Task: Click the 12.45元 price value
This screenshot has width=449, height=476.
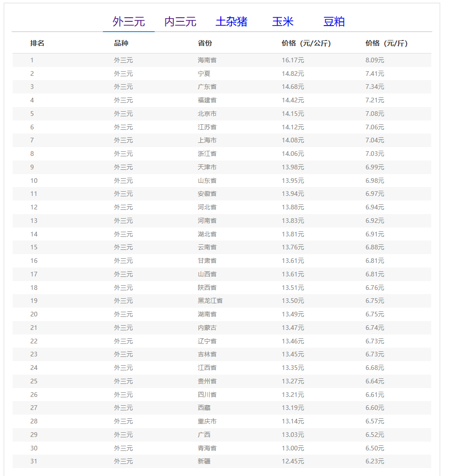Action: click(x=293, y=461)
